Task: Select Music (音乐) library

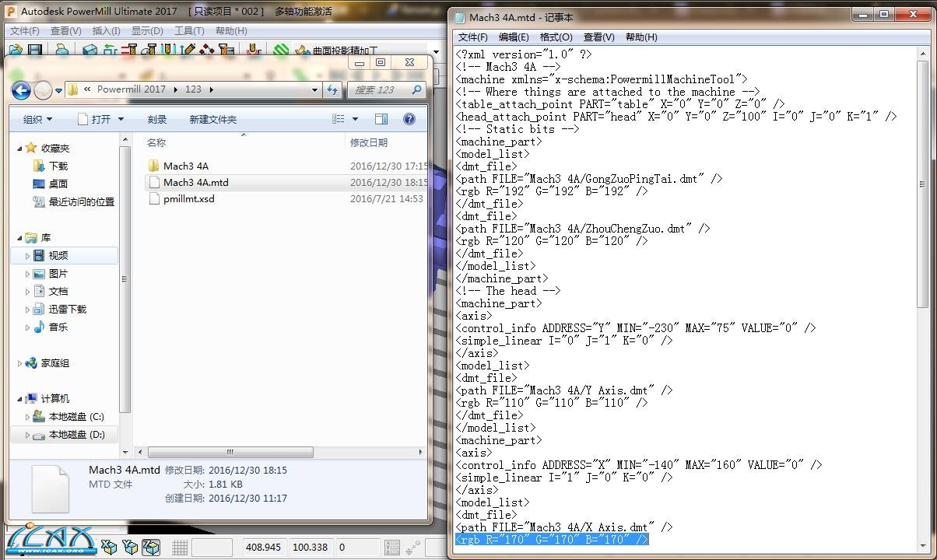Action: click(x=51, y=327)
